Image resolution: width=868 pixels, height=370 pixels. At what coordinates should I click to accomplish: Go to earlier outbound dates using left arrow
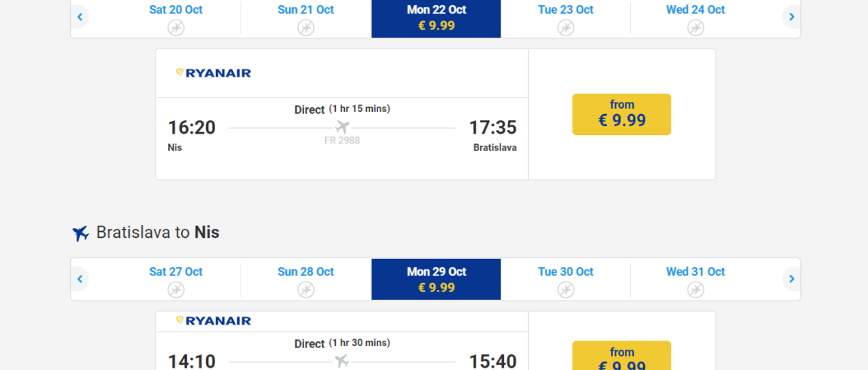click(x=80, y=17)
